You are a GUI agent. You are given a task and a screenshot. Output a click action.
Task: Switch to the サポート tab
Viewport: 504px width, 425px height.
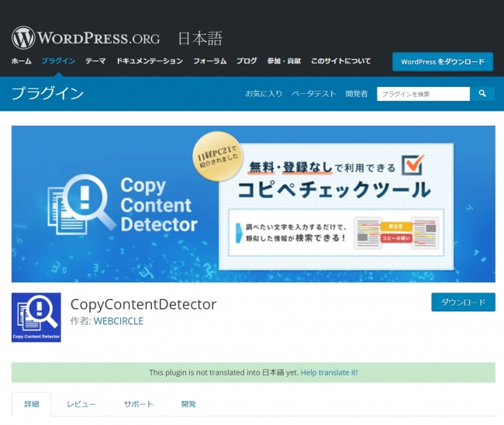pyautogui.click(x=139, y=404)
